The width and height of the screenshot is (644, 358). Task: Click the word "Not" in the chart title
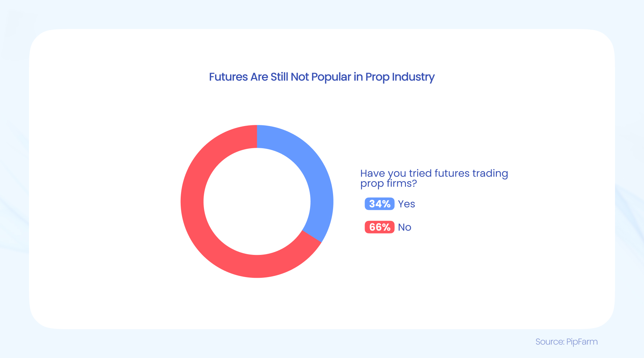click(300, 77)
